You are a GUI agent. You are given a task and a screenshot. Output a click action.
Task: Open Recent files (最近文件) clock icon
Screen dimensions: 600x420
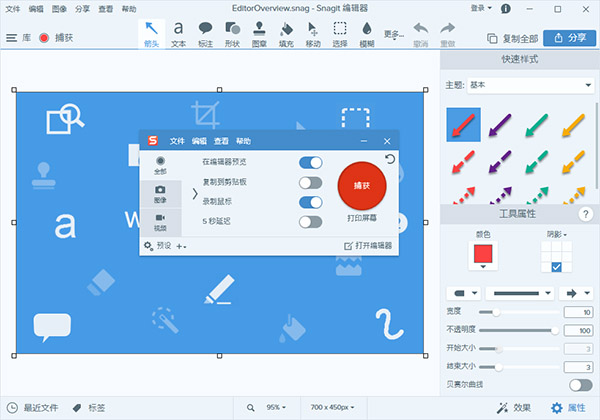click(12, 408)
